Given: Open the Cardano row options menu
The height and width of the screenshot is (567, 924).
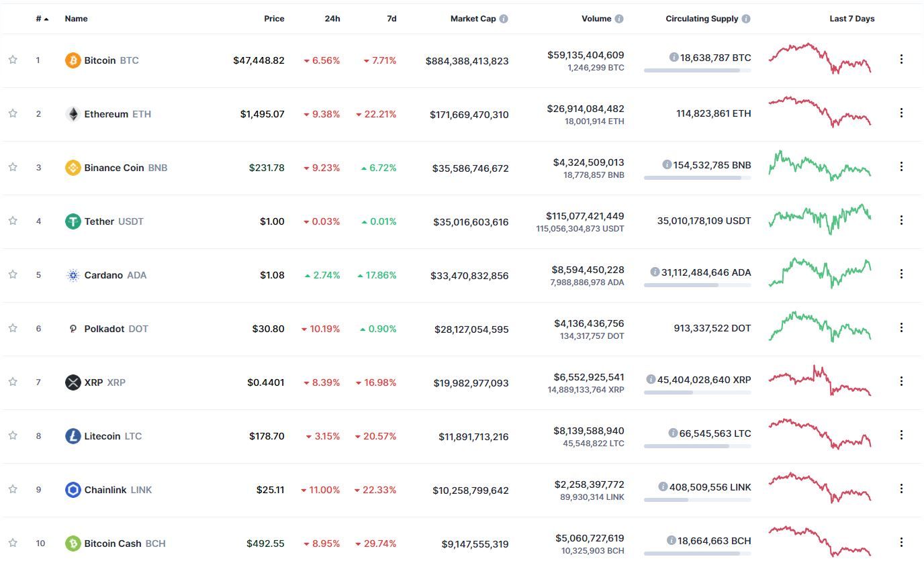Looking at the screenshot, I should pos(901,274).
